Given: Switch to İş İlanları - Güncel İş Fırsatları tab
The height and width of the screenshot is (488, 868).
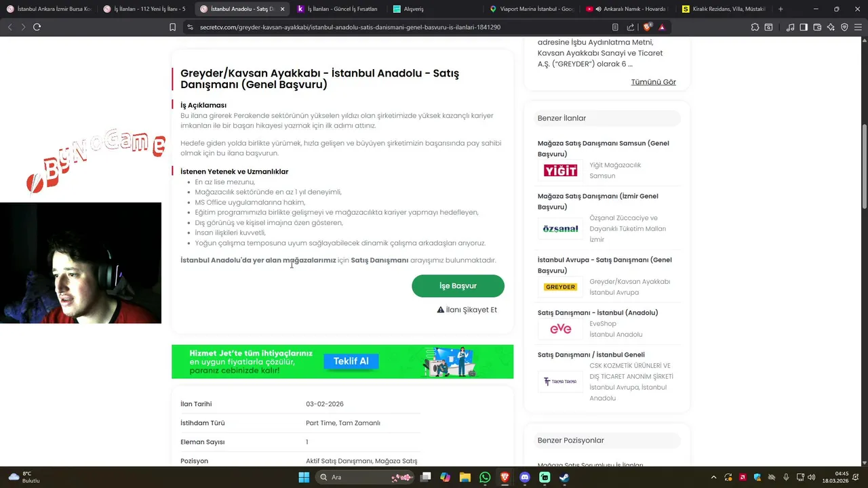Looking at the screenshot, I should 338,9.
